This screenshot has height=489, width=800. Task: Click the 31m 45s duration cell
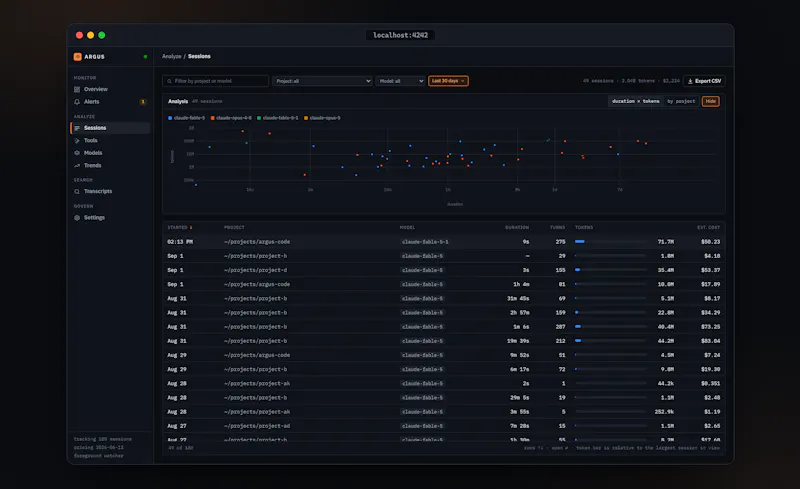click(518, 299)
